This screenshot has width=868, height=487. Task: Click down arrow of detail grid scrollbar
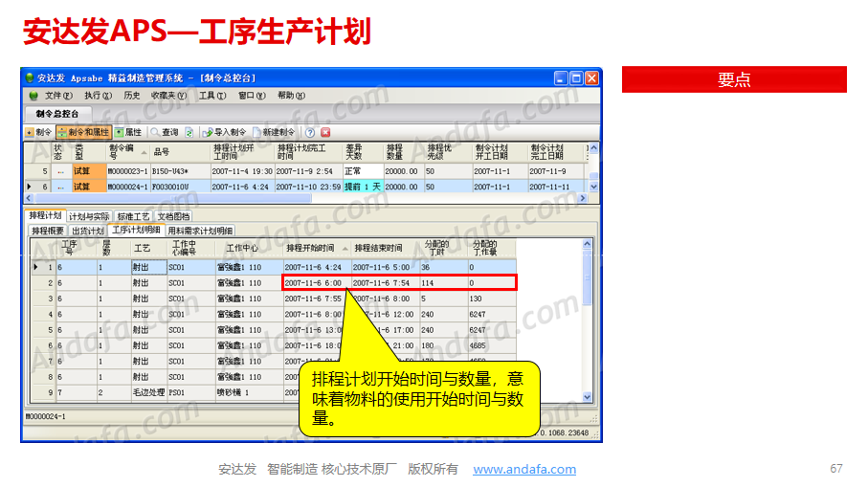point(588,397)
